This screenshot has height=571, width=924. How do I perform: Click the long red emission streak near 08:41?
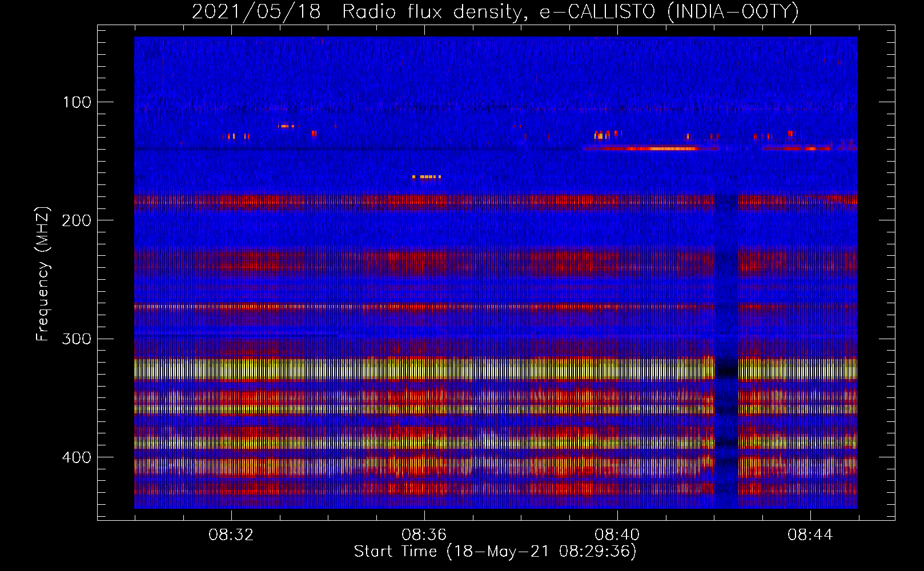651,148
